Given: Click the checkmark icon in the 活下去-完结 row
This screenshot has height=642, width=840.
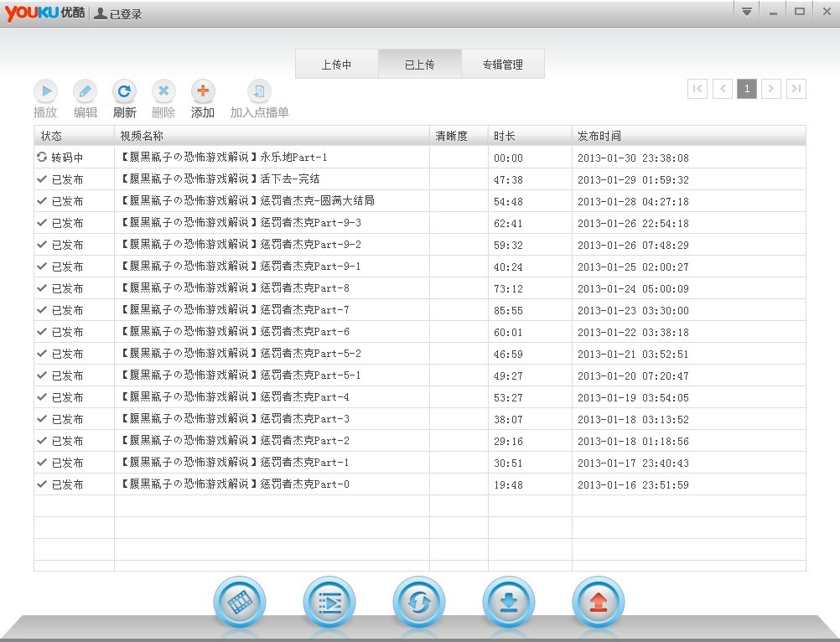Looking at the screenshot, I should [x=42, y=179].
